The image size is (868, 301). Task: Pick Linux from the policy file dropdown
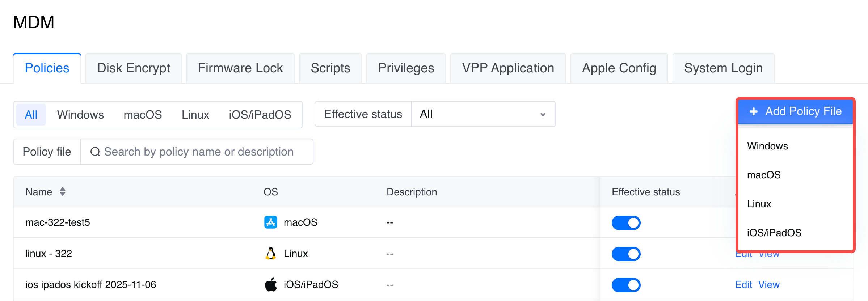[759, 204]
